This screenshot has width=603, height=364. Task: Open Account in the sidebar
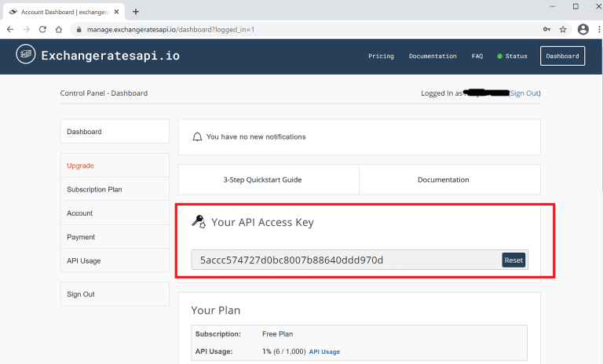point(115,213)
